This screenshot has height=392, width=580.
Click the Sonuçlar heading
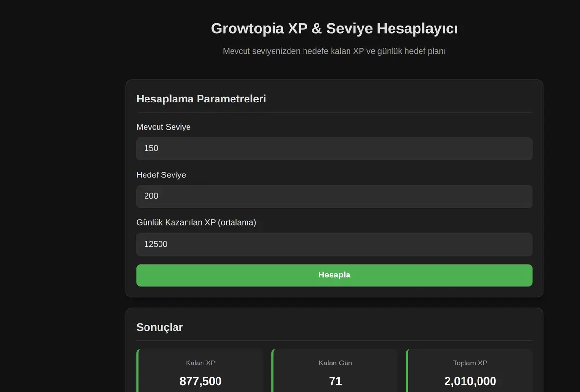(159, 327)
